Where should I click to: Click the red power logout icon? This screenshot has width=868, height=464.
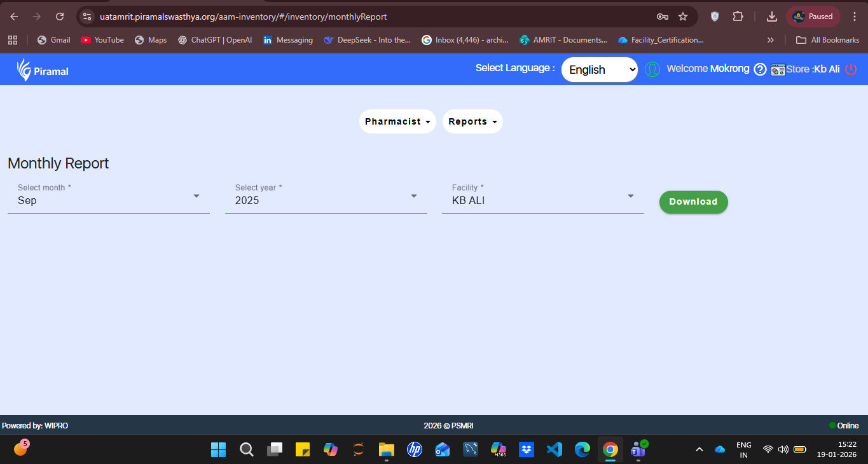(x=850, y=69)
